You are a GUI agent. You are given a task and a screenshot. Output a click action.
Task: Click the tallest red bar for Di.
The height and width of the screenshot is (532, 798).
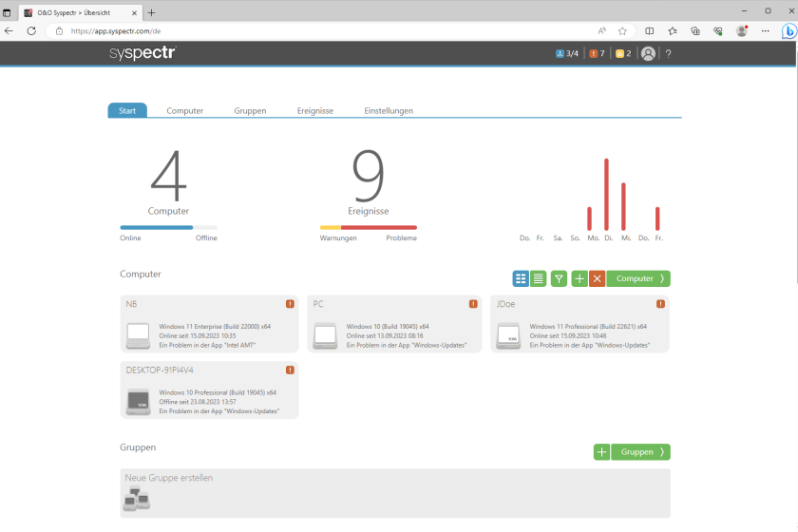606,195
